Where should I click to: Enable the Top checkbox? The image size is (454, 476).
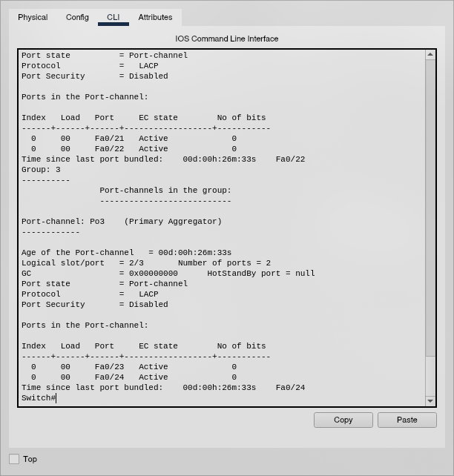pyautogui.click(x=14, y=459)
